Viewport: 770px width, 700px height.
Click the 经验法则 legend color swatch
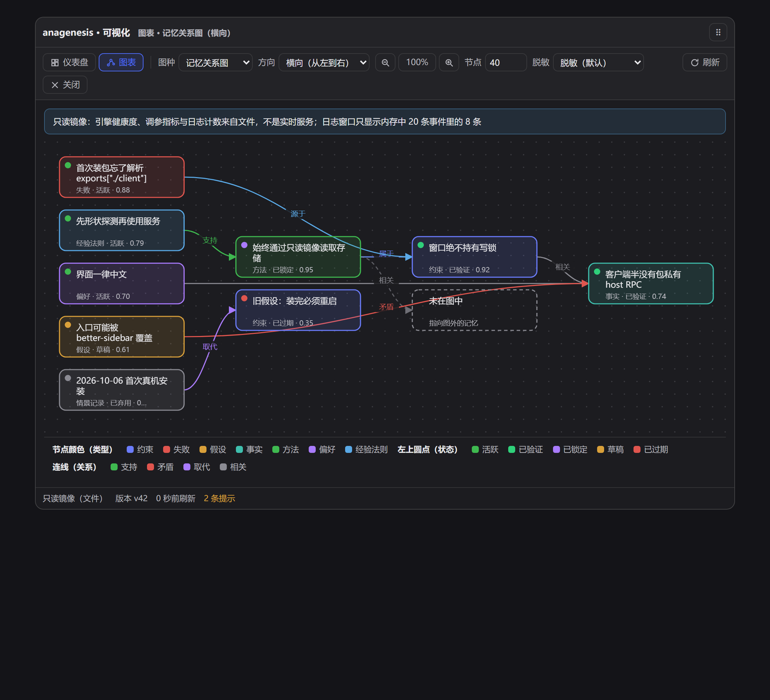tap(349, 450)
